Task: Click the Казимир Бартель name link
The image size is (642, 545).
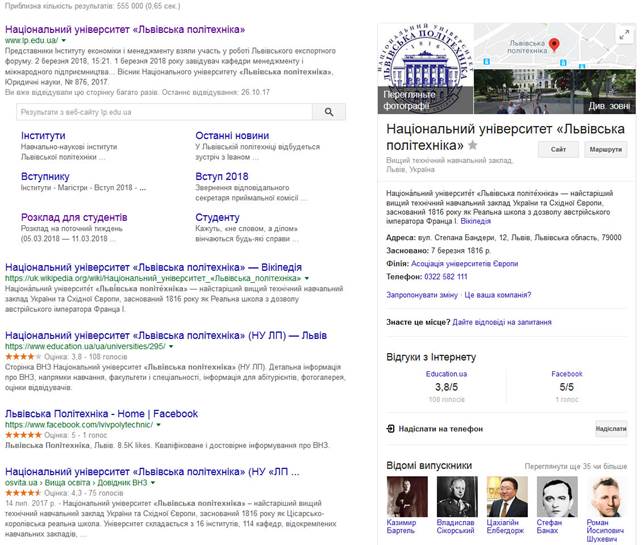Action: (x=401, y=527)
